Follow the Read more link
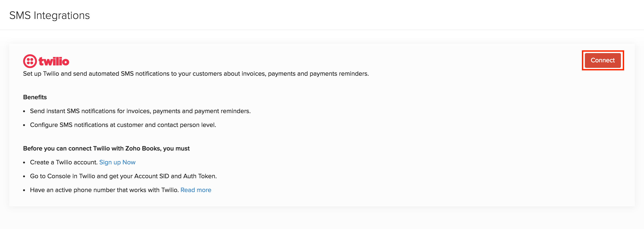The height and width of the screenshot is (229, 644). tap(196, 190)
